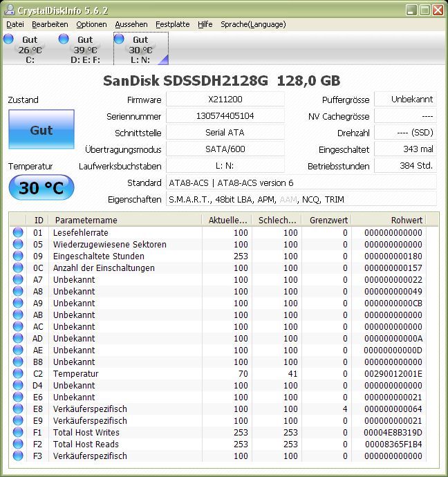Image resolution: width=448 pixels, height=477 pixels.
Task: Click raw value 00008365F1B4
Action: 393,444
